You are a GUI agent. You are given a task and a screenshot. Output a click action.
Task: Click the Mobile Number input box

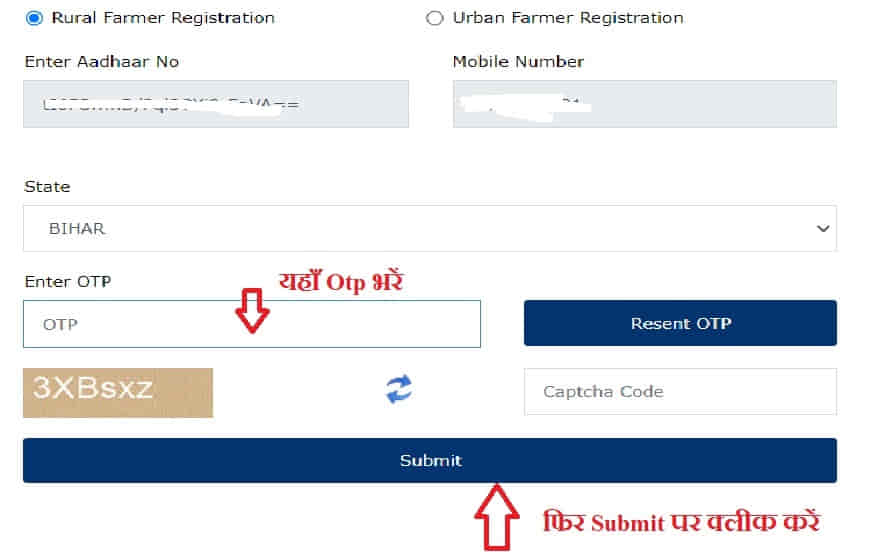point(645,104)
